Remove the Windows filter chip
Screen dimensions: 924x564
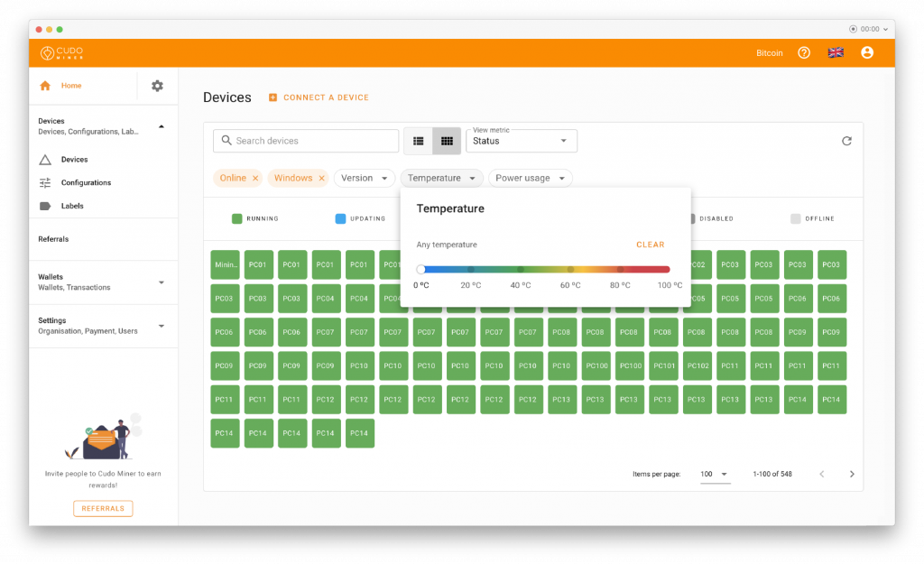322,178
